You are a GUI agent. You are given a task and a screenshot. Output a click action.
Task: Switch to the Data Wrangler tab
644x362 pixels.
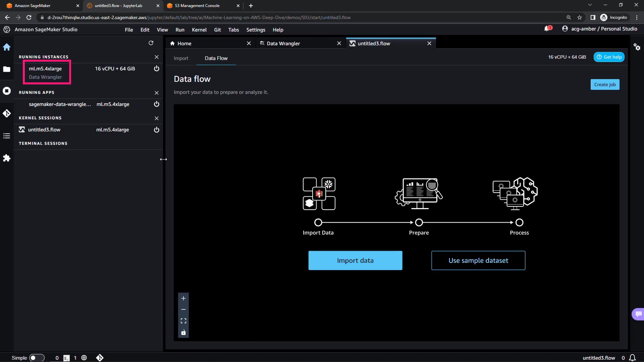click(283, 44)
